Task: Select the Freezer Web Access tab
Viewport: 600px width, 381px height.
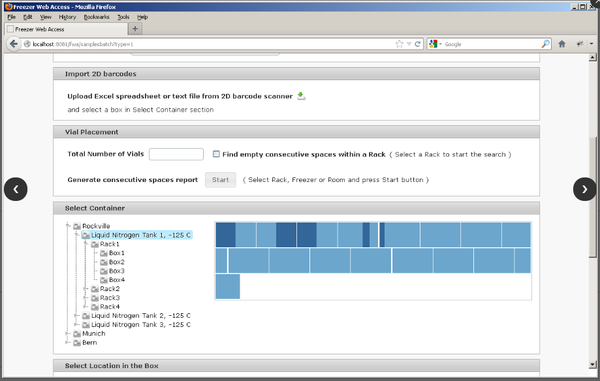Action: 66,29
